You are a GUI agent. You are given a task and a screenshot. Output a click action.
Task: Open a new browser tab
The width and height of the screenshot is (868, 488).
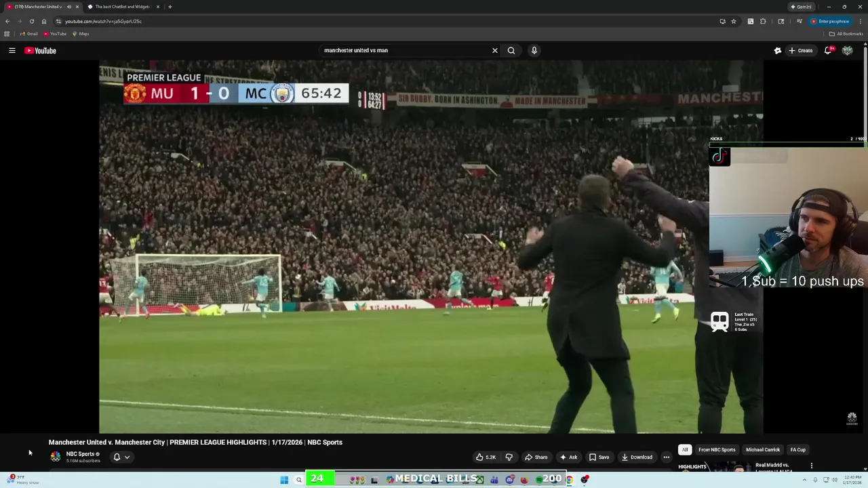(170, 7)
